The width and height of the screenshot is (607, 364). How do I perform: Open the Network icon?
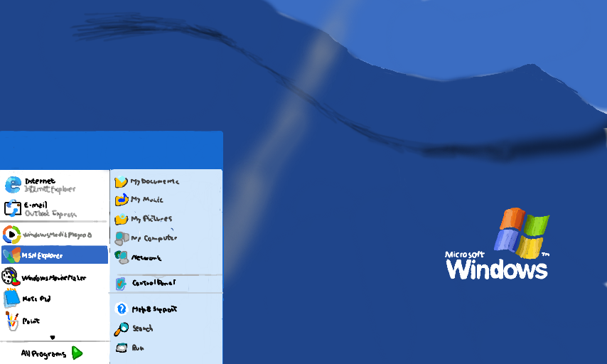pos(122,257)
